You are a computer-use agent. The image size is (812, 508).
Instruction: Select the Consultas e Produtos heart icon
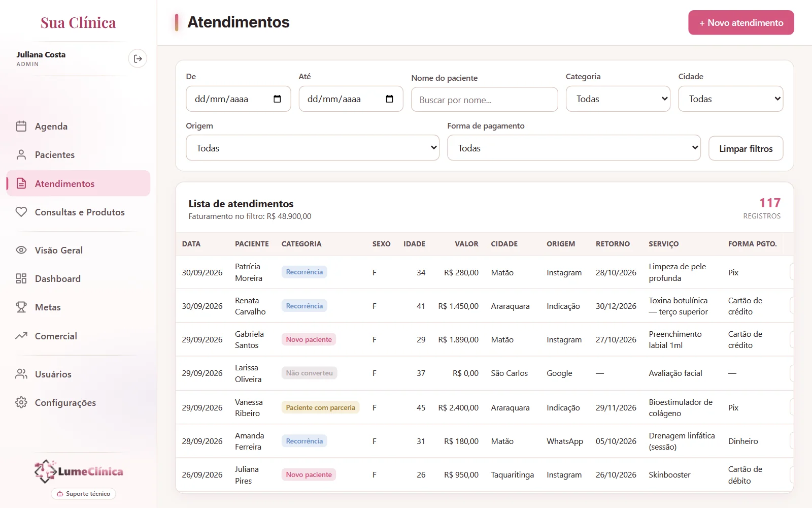point(21,212)
